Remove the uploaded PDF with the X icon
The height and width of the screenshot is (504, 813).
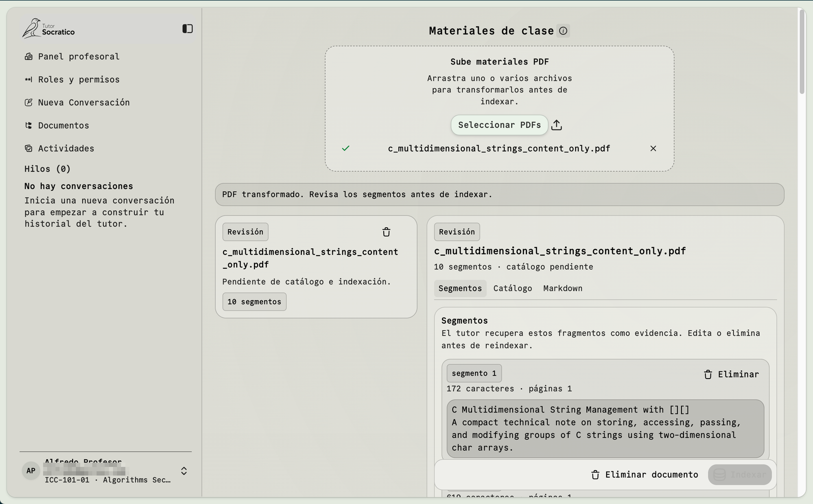pyautogui.click(x=653, y=148)
